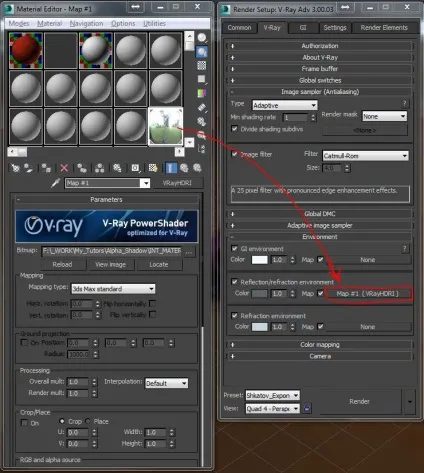The height and width of the screenshot is (473, 424).
Task: Open the image sampler Type dropdown
Action: coord(285,105)
